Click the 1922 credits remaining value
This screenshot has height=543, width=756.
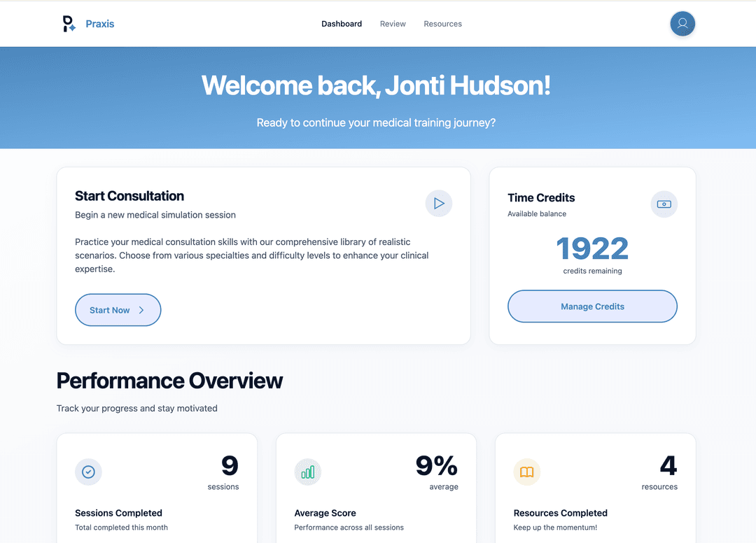[x=592, y=250]
